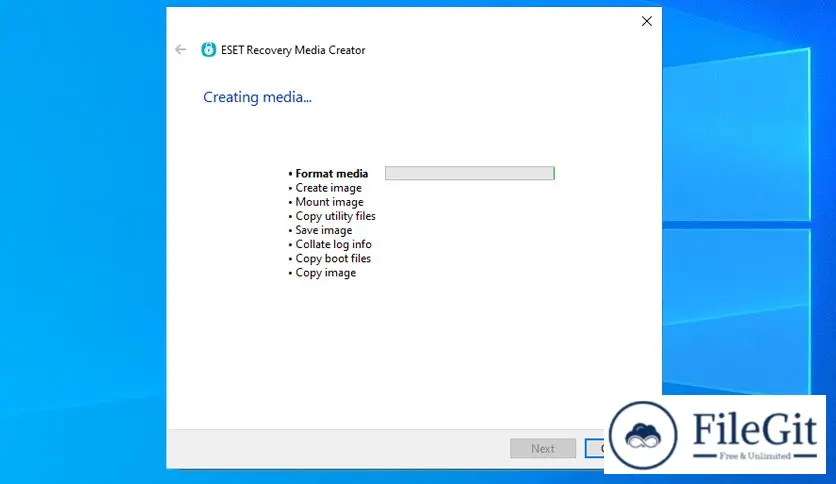Select the "Copy utility files" step text

click(x=335, y=216)
